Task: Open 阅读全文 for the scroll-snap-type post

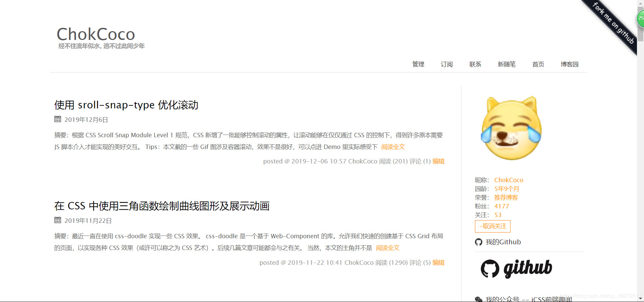Action: click(392, 147)
